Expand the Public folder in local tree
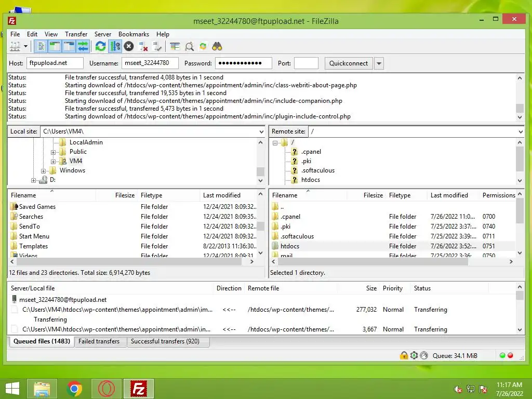The width and height of the screenshot is (532, 399). point(54,152)
